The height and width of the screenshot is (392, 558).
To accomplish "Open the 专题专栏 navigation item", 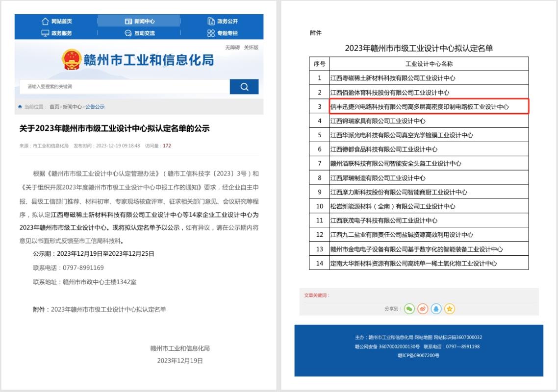I will [x=222, y=33].
